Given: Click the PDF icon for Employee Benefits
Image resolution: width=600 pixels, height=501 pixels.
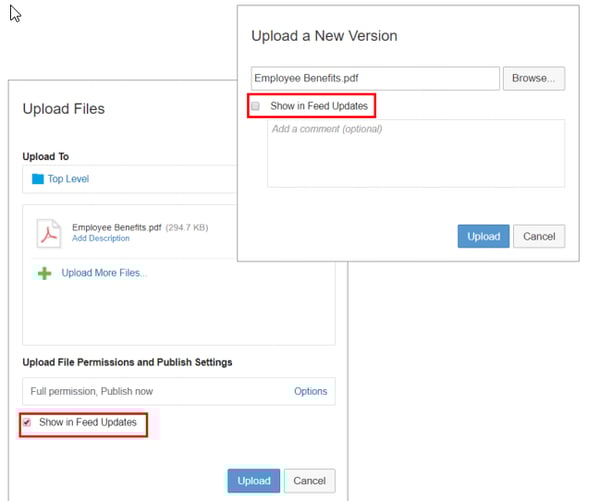Looking at the screenshot, I should click(x=49, y=232).
